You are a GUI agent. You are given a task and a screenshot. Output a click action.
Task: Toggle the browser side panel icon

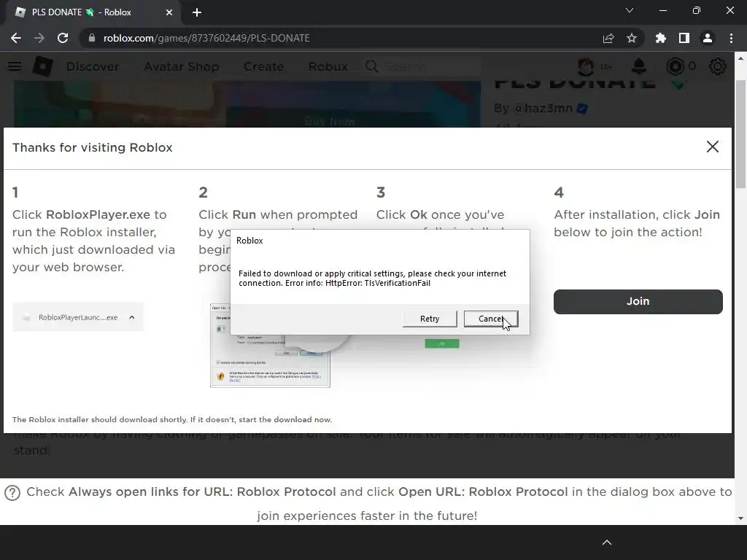[684, 38]
